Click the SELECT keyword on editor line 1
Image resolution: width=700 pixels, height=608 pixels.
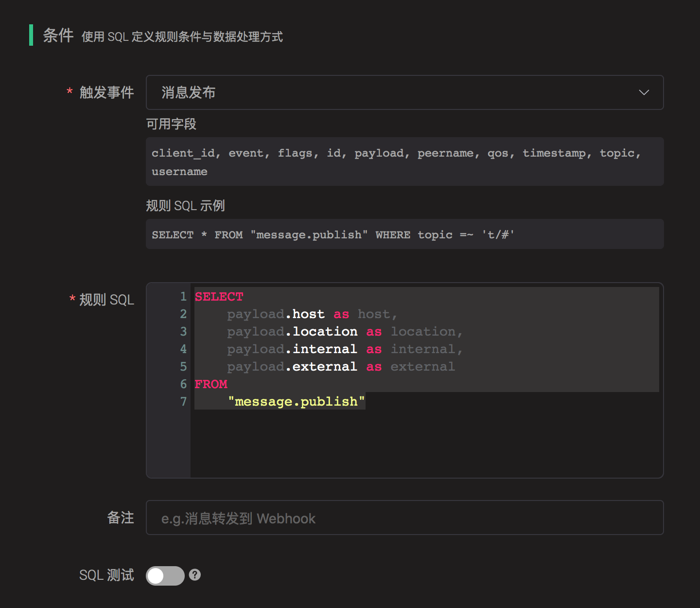[x=219, y=297]
